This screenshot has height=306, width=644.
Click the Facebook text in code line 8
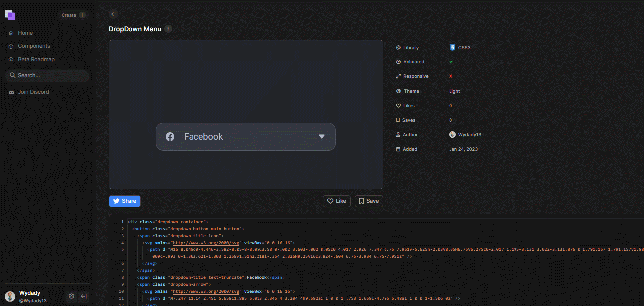257,277
